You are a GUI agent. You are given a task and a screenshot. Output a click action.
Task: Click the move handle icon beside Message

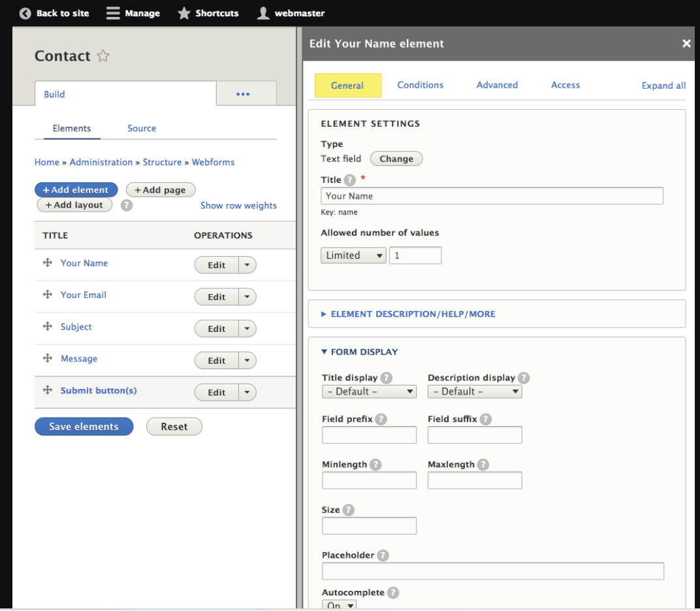pyautogui.click(x=47, y=358)
